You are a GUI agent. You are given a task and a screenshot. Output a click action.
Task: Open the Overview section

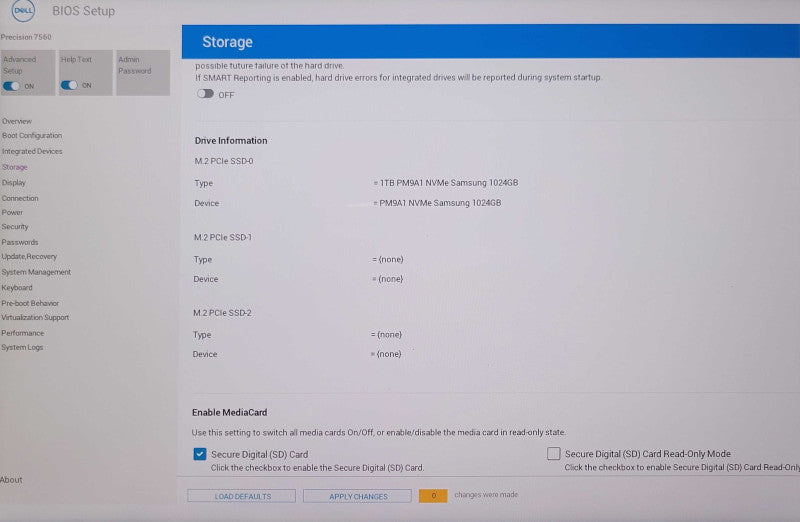[17, 121]
